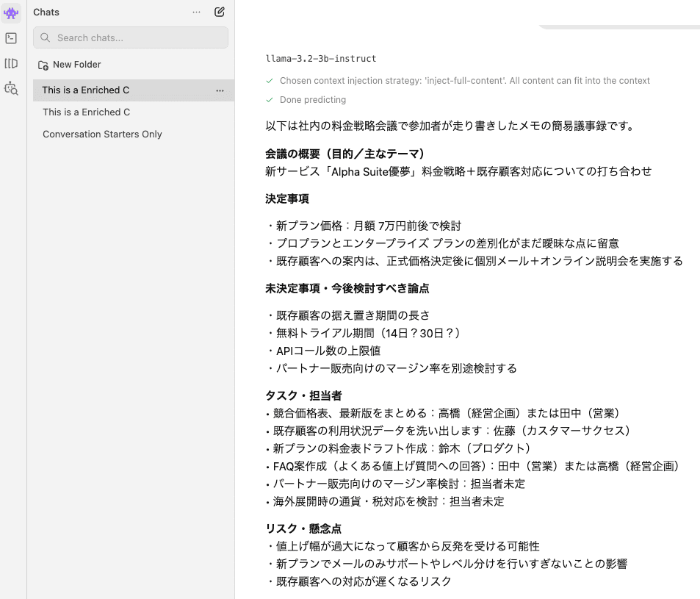Click the '会議の概要（目的／主なテーマ）' heading
The image size is (700, 599).
347,154
